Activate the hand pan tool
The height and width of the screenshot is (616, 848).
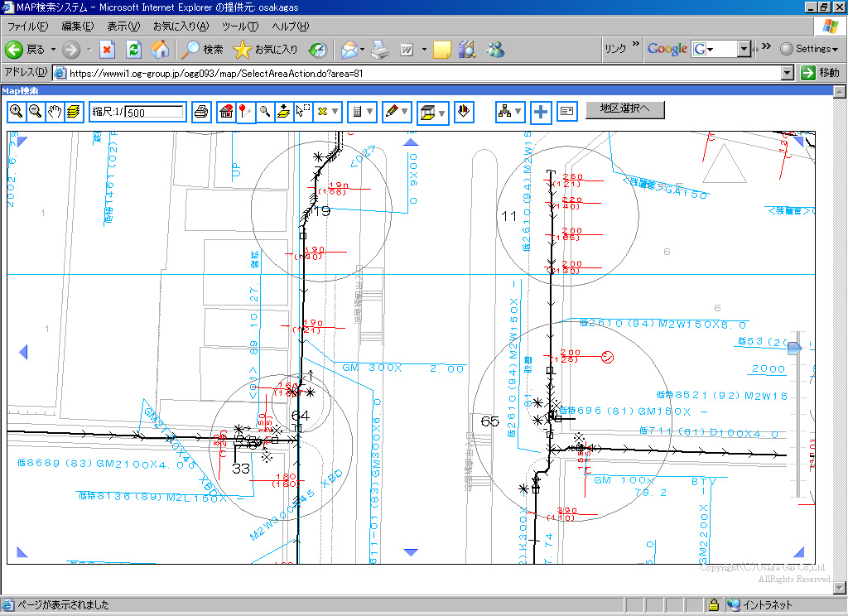tap(55, 112)
